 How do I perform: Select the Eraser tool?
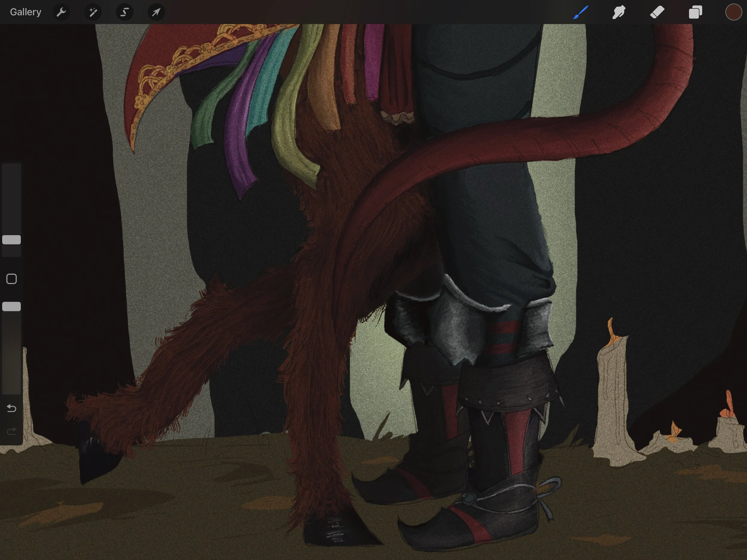point(657,12)
